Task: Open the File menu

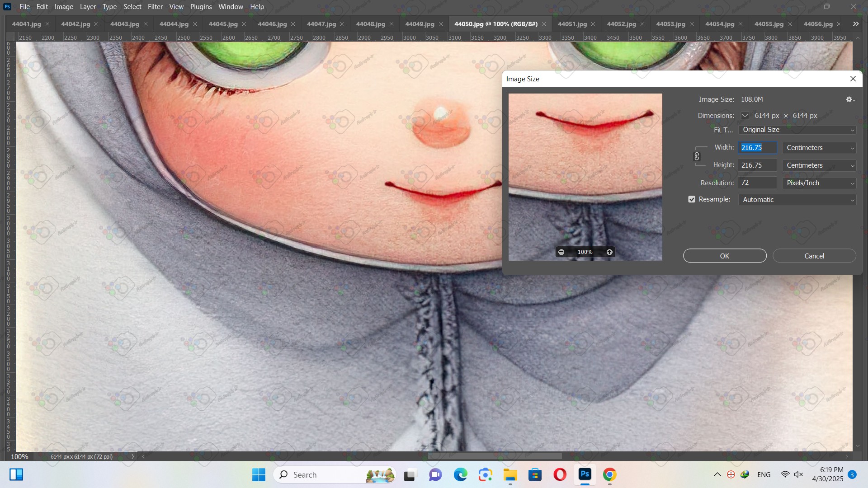Action: tap(25, 7)
